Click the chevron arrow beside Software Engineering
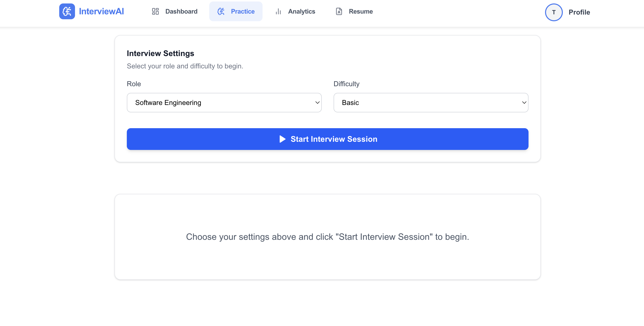The width and height of the screenshot is (644, 326). 317,102
